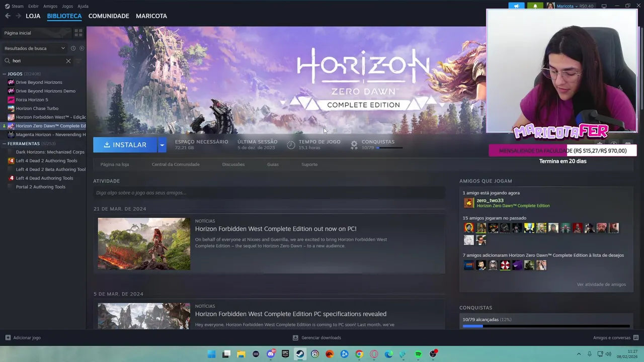Viewport: 644px width, 362px height.
Task: Show recent activity clock filter icon
Action: [73, 48]
